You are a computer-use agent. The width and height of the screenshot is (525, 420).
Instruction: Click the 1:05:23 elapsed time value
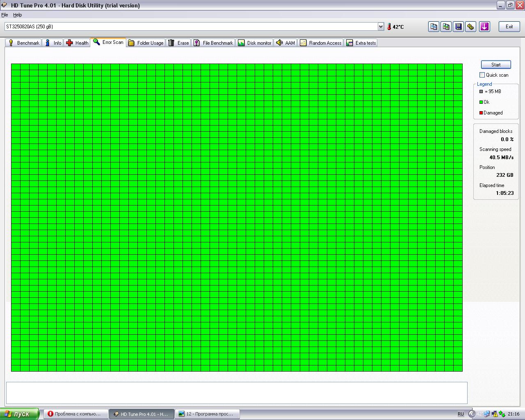[504, 193]
